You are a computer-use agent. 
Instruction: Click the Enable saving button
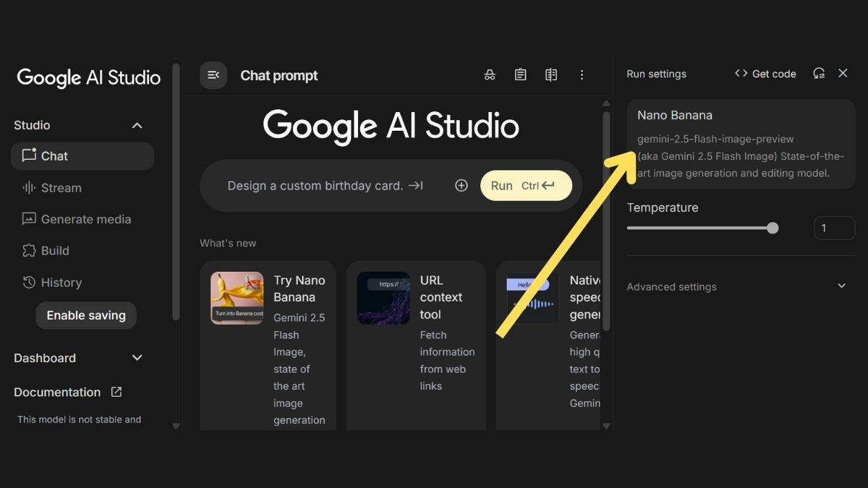[86, 315]
